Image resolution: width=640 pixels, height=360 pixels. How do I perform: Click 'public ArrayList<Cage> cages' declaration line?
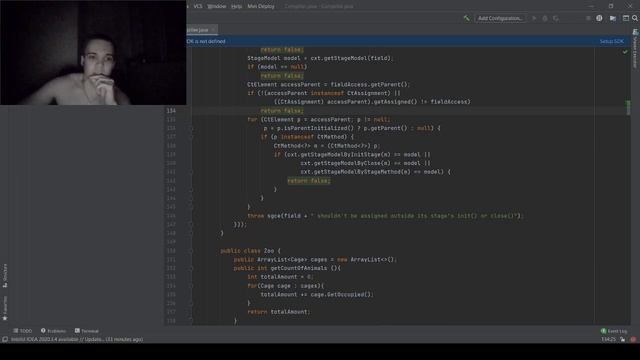[315, 260]
